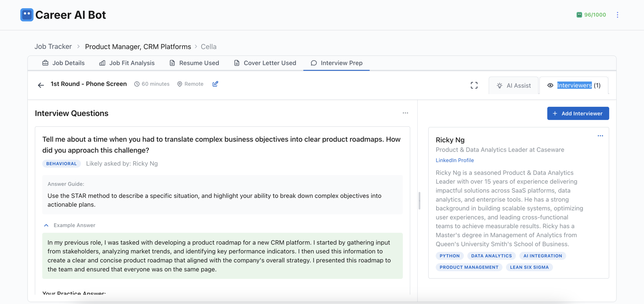Go back using the left arrow icon
Screen dimensions: 644x304
(41, 85)
